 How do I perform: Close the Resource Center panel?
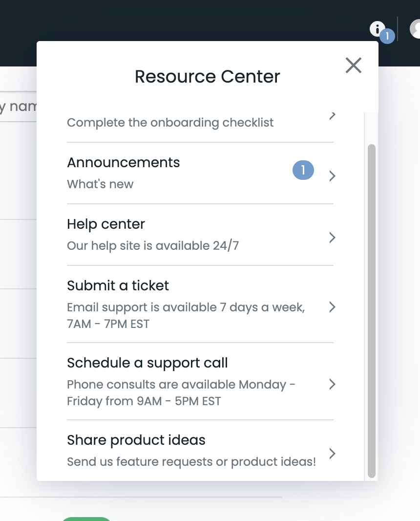tap(353, 65)
